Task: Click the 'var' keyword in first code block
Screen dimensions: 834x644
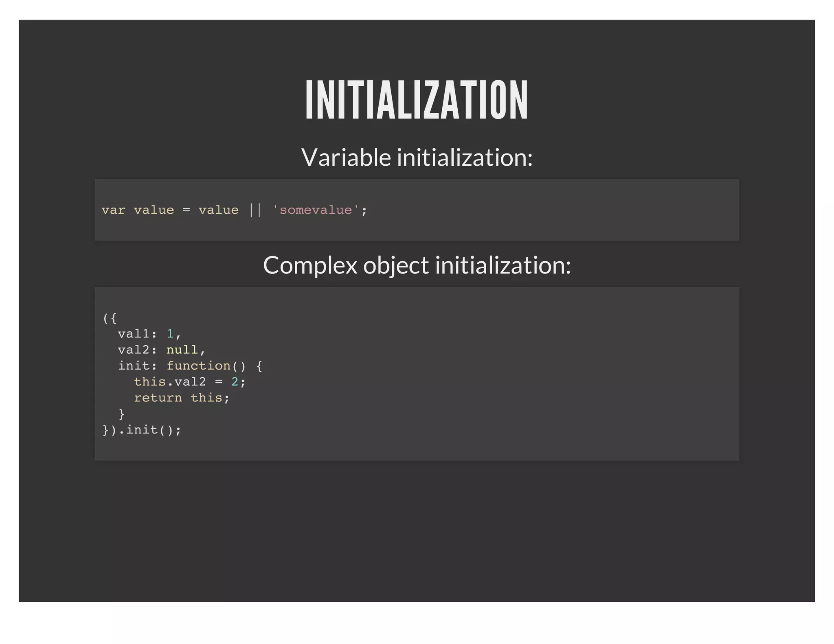Action: click(113, 210)
